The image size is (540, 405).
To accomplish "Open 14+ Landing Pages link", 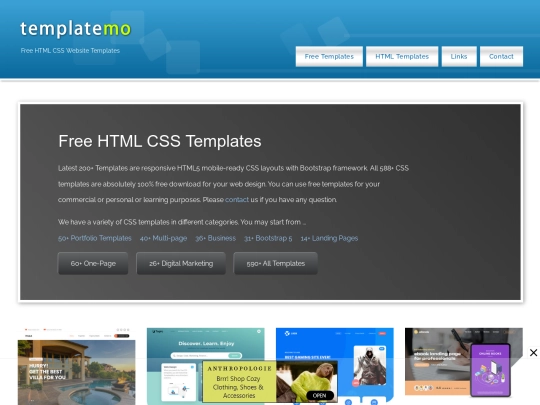I will 329,238.
